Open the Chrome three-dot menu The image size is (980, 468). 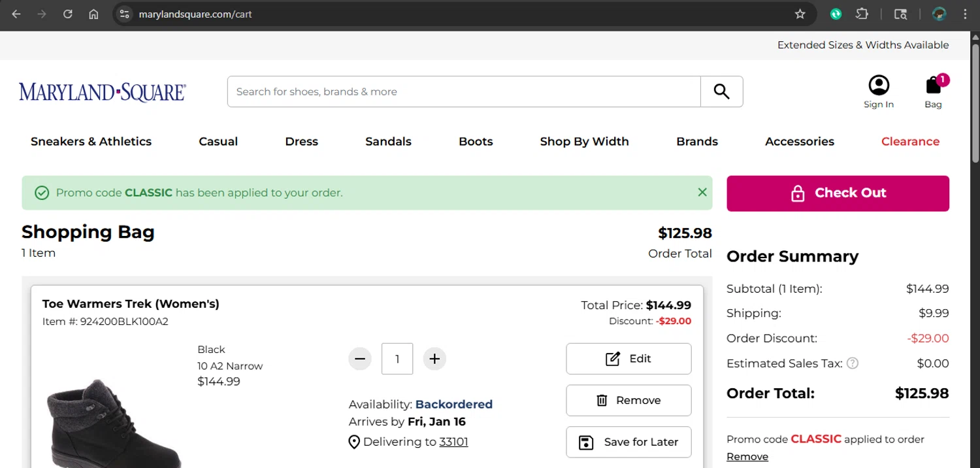(x=965, y=14)
